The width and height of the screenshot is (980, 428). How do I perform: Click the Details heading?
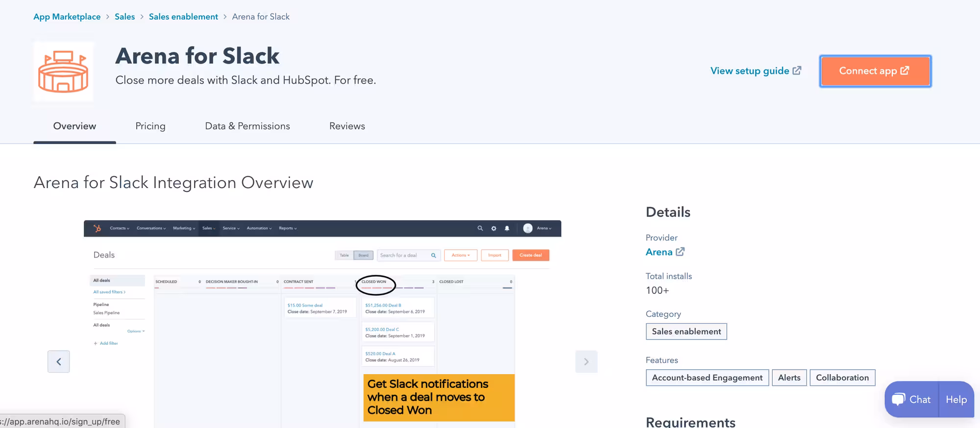[x=668, y=212]
